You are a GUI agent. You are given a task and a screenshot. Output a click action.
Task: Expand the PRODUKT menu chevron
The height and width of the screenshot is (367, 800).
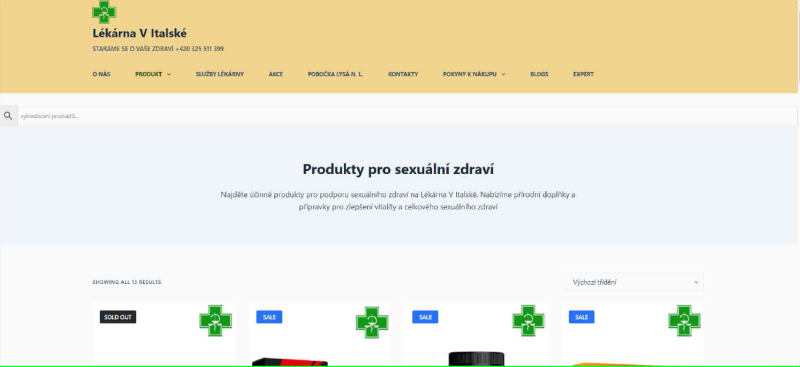click(x=169, y=74)
